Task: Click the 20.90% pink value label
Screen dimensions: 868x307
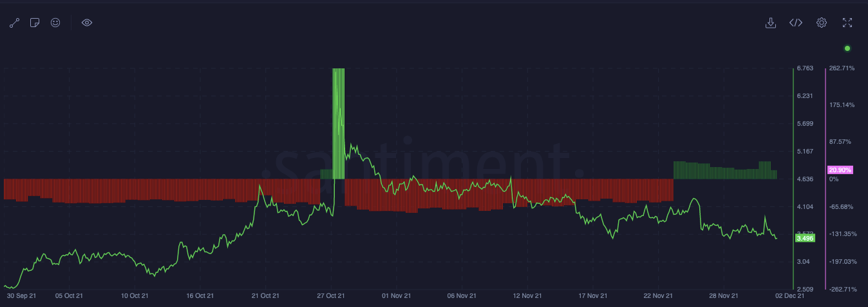Action: (840, 170)
